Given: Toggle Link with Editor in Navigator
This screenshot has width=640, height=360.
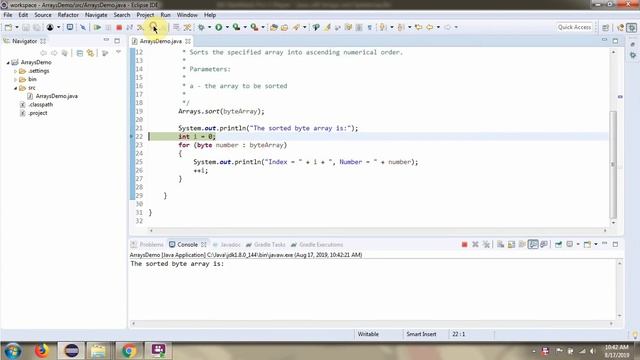Looking at the screenshot, I should [90, 53].
